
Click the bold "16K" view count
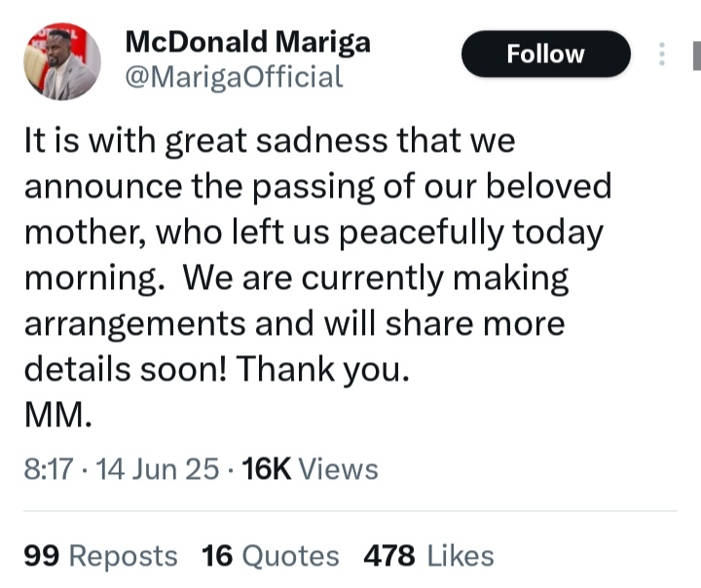(267, 469)
